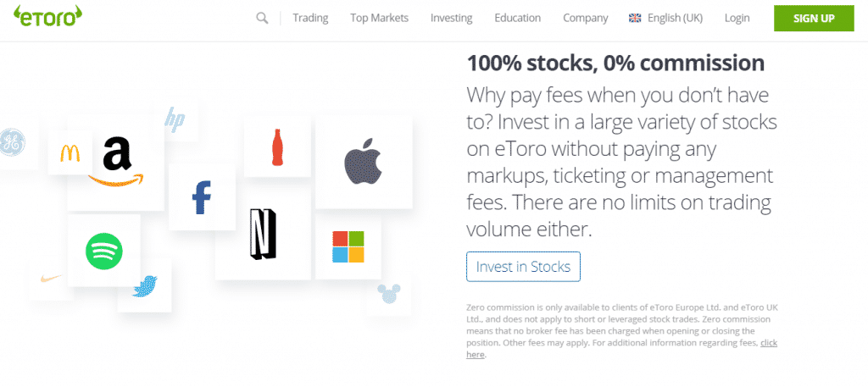This screenshot has width=868, height=387.
Task: Click the Spotify logo tile
Action: click(103, 252)
